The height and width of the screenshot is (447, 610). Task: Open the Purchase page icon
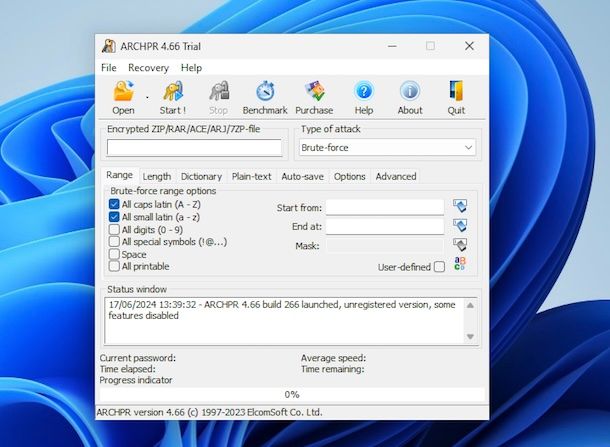pos(314,91)
